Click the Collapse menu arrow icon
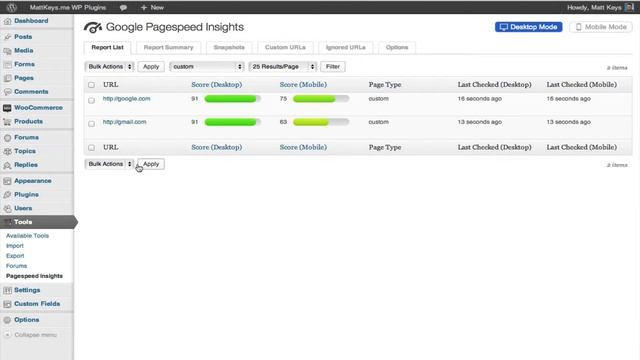640x360 pixels. (x=7, y=335)
